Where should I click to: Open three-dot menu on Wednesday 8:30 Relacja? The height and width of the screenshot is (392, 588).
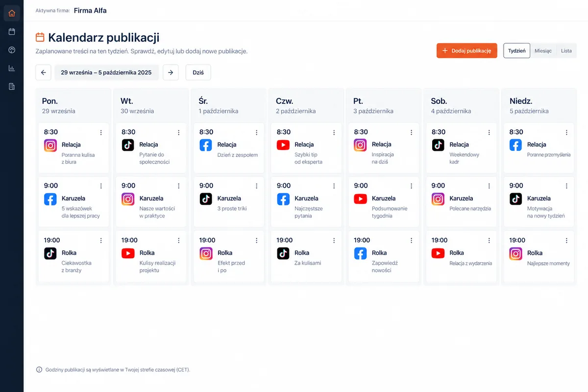click(256, 132)
